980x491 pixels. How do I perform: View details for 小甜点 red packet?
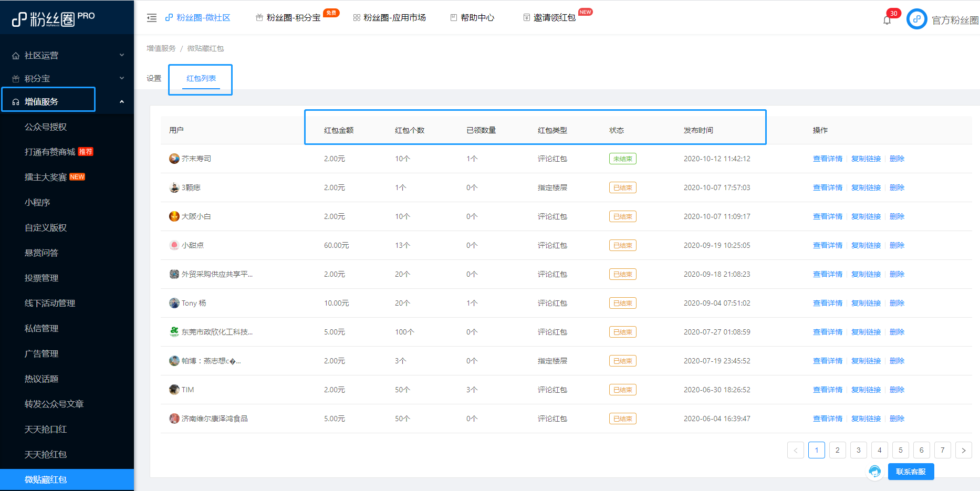(x=827, y=245)
